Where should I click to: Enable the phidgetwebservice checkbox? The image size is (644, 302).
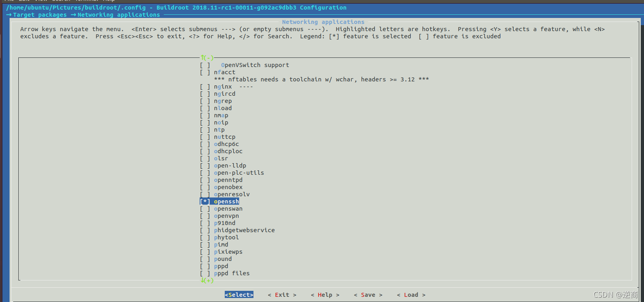205,230
